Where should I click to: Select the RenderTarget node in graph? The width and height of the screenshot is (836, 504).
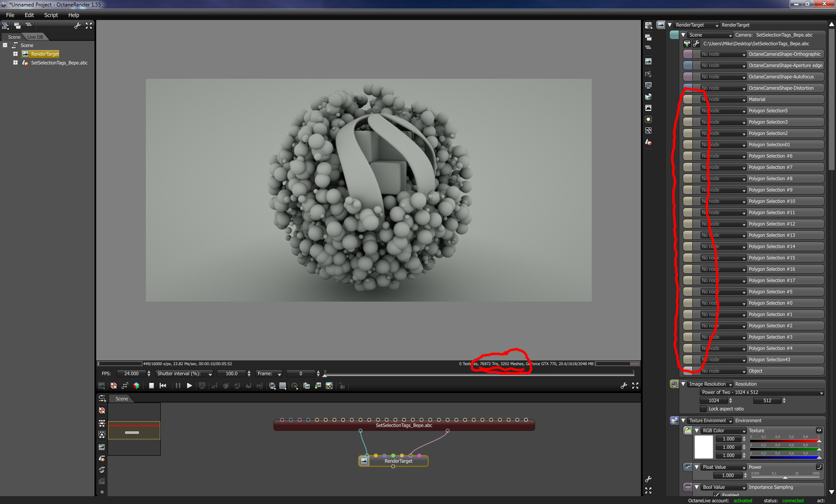(398, 461)
